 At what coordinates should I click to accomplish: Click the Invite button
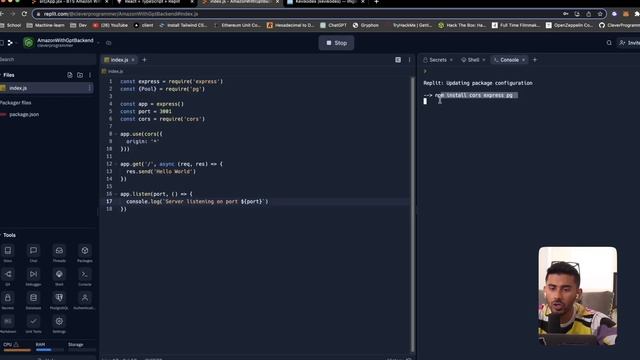(629, 43)
